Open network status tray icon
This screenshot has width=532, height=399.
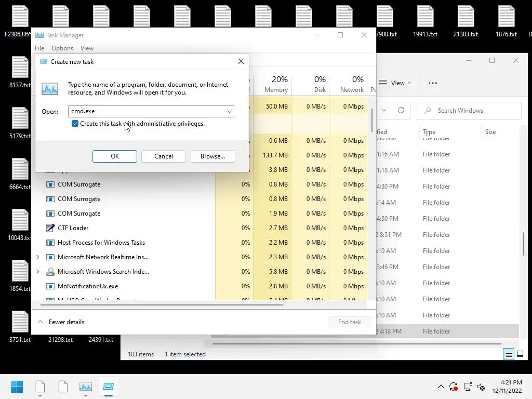pos(468,387)
